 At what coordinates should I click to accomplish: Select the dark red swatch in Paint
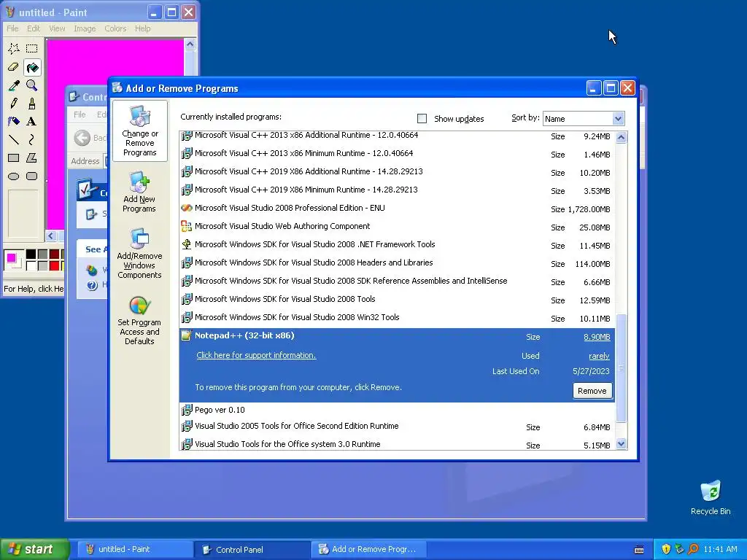[54, 254]
